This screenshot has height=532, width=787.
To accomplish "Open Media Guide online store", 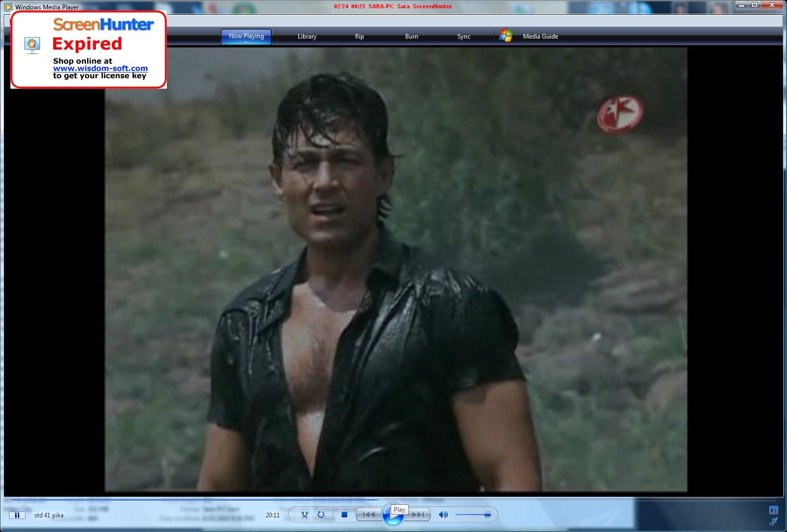I will point(540,37).
